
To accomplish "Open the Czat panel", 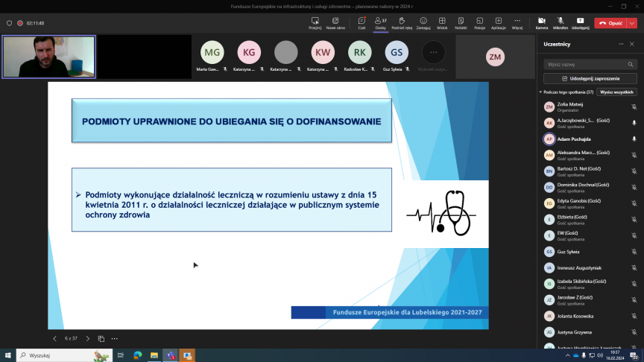I will point(362,23).
